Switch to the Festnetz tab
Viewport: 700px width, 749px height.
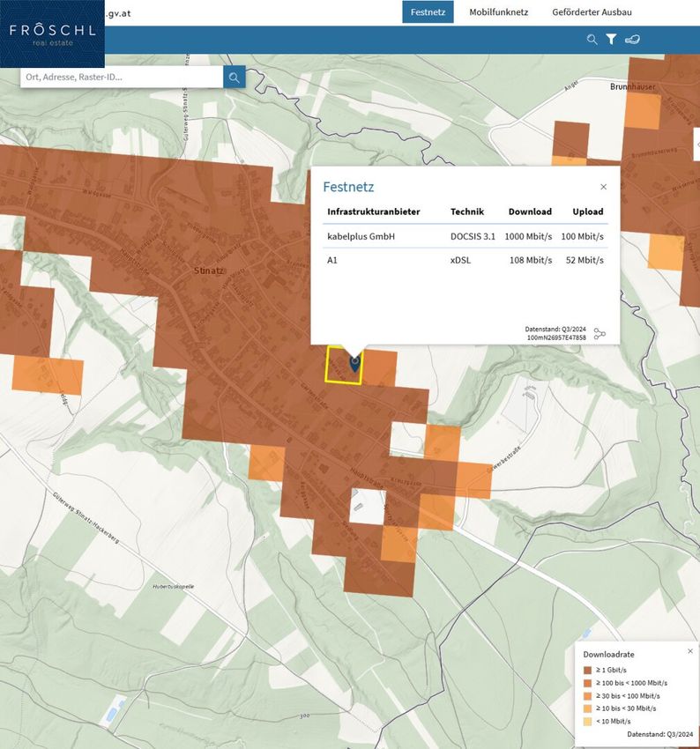428,12
